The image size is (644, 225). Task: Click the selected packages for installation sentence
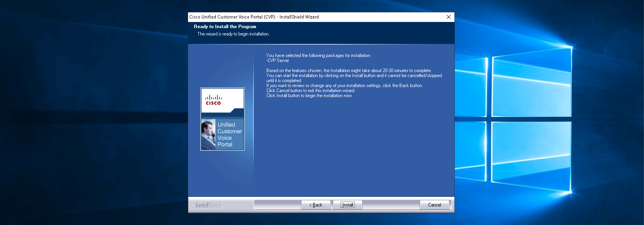coord(318,55)
